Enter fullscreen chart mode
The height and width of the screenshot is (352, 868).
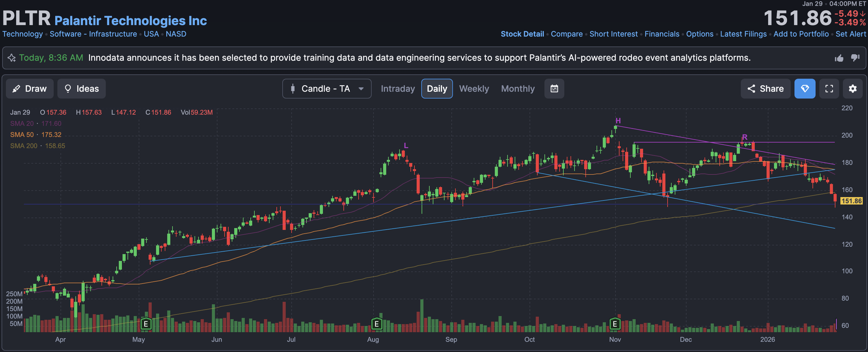tap(829, 89)
